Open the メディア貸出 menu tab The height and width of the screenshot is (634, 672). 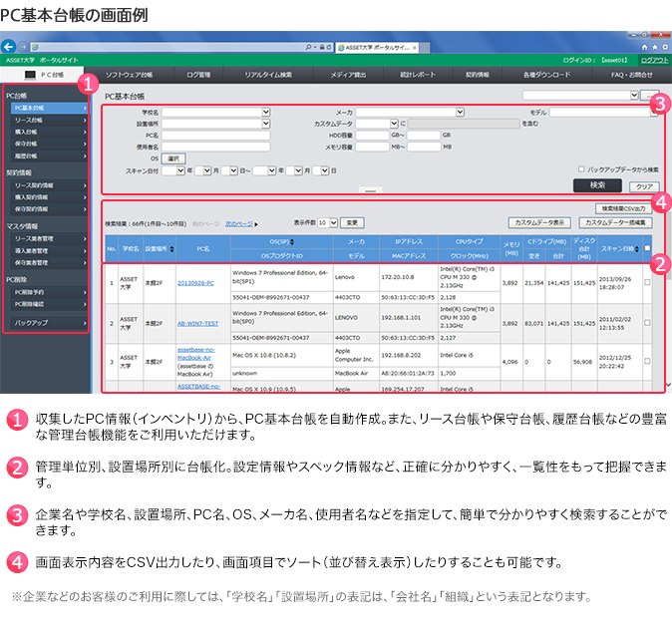click(x=348, y=75)
